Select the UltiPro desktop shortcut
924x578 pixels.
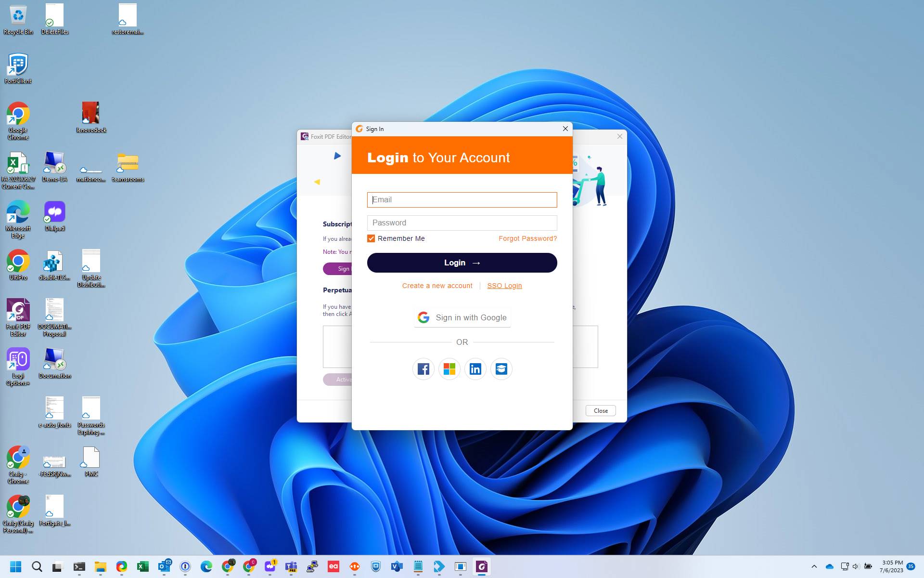point(18,265)
